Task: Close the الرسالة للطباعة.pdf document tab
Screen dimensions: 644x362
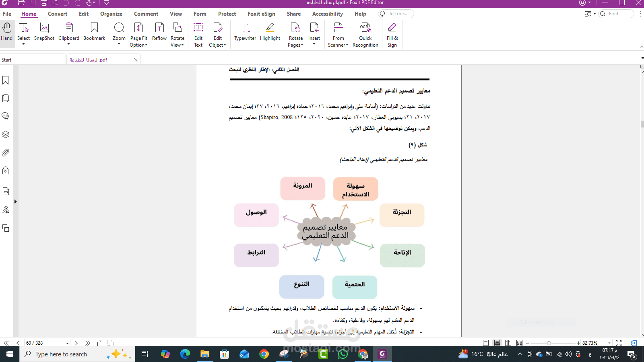Action: tap(136, 60)
